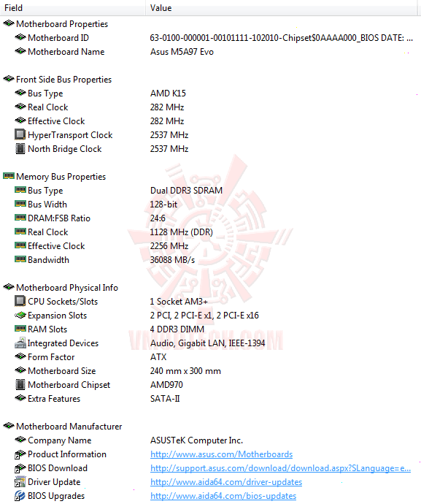Click the Motherboard Chipset icon
This screenshot has width=421, height=504.
[20, 384]
